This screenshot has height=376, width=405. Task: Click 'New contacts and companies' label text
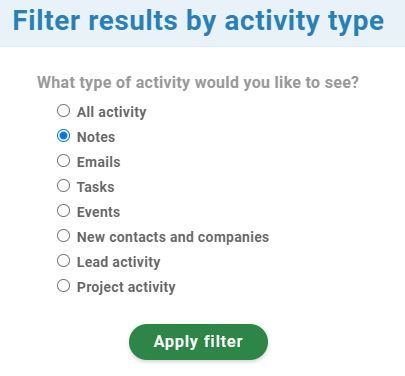click(173, 237)
